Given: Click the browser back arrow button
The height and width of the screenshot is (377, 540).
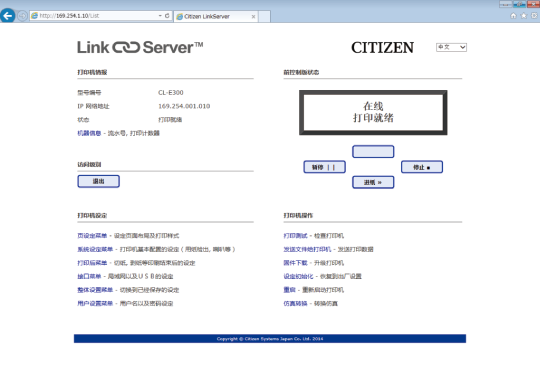Looking at the screenshot, I should pyautogui.click(x=8, y=16).
